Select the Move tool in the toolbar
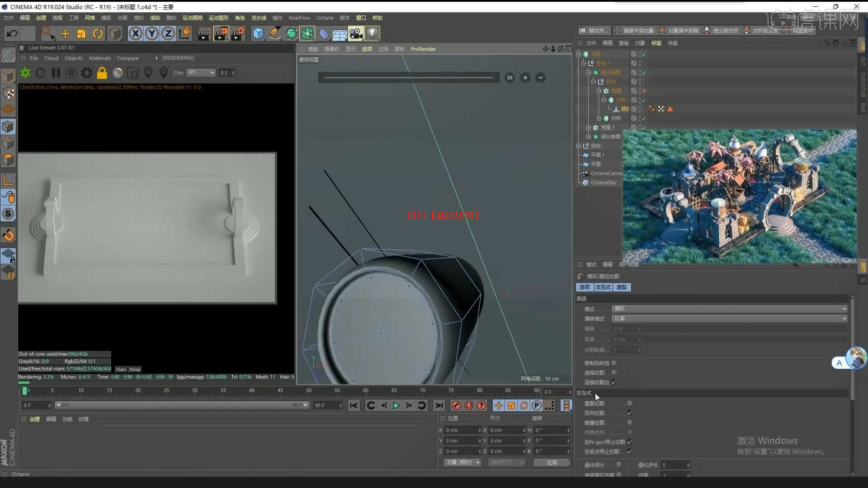868x488 pixels. (65, 33)
